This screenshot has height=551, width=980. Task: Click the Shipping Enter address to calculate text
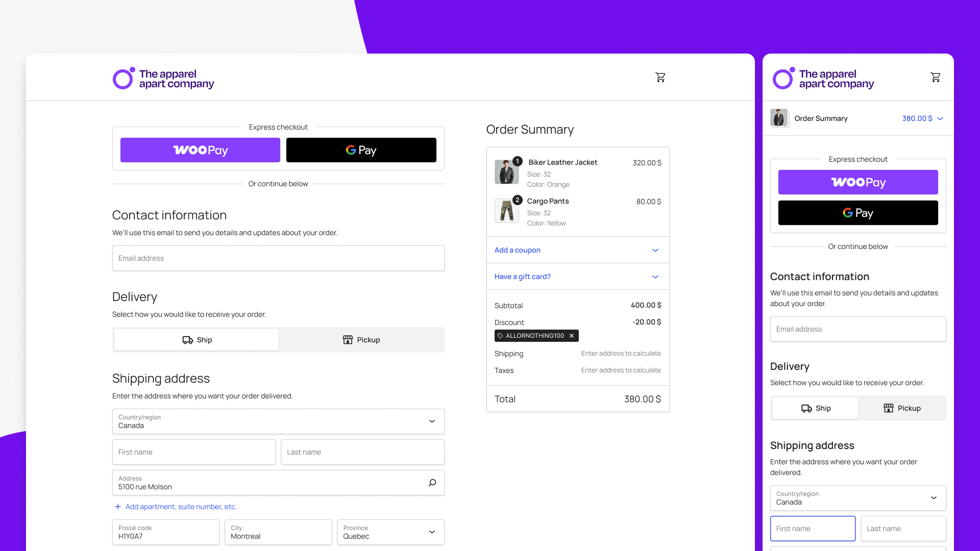(621, 353)
